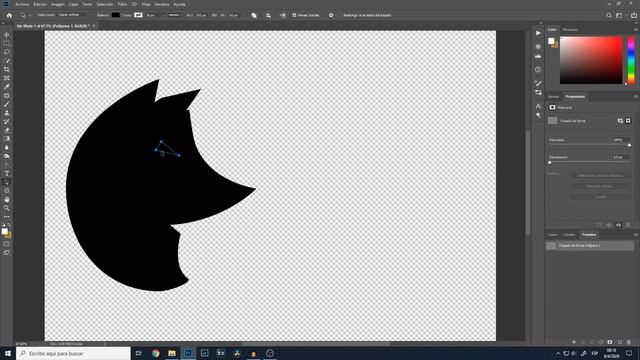Screen dimensions: 640x360
Task: Select the Gradient tool
Action: coord(7,139)
